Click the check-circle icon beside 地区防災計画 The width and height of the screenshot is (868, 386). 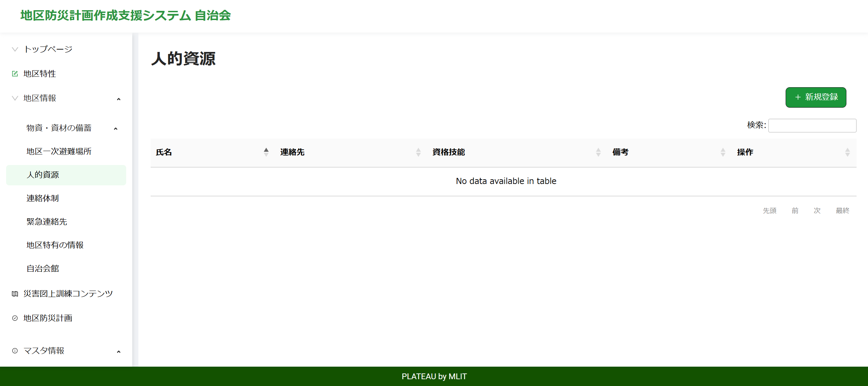point(15,318)
